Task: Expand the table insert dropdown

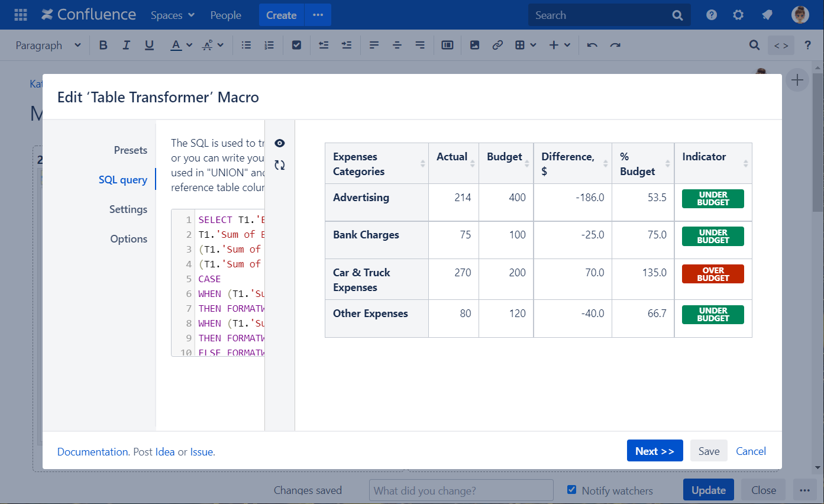Action: point(525,46)
